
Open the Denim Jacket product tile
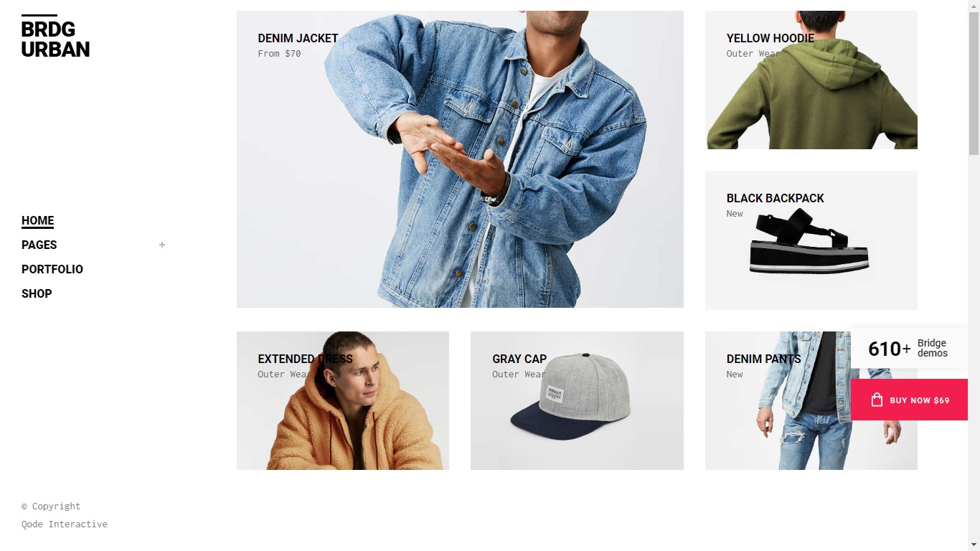point(460,159)
